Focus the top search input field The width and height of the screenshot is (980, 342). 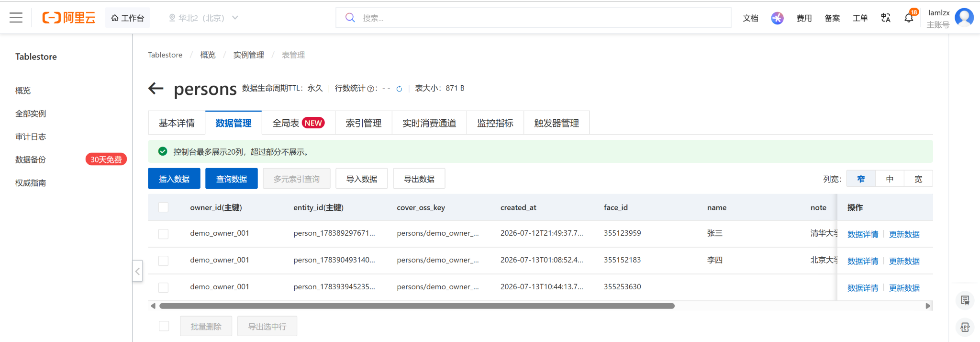(534, 18)
